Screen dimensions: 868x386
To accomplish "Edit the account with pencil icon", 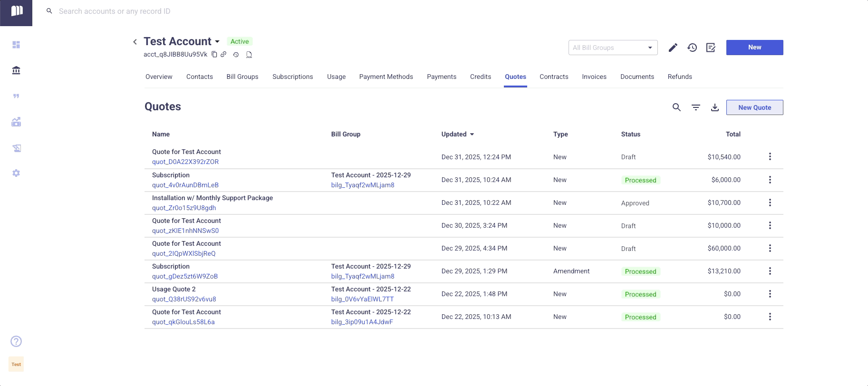I will tap(673, 48).
